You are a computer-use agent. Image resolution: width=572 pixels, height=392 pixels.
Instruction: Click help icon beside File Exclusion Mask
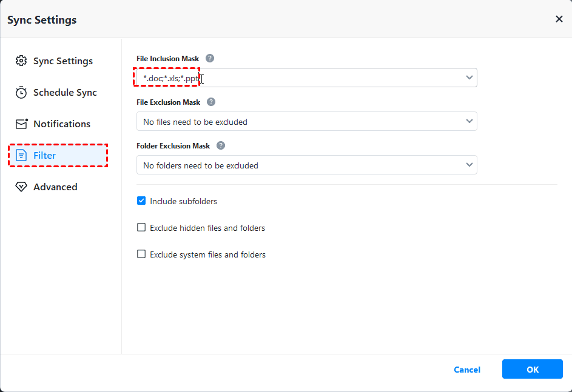211,102
